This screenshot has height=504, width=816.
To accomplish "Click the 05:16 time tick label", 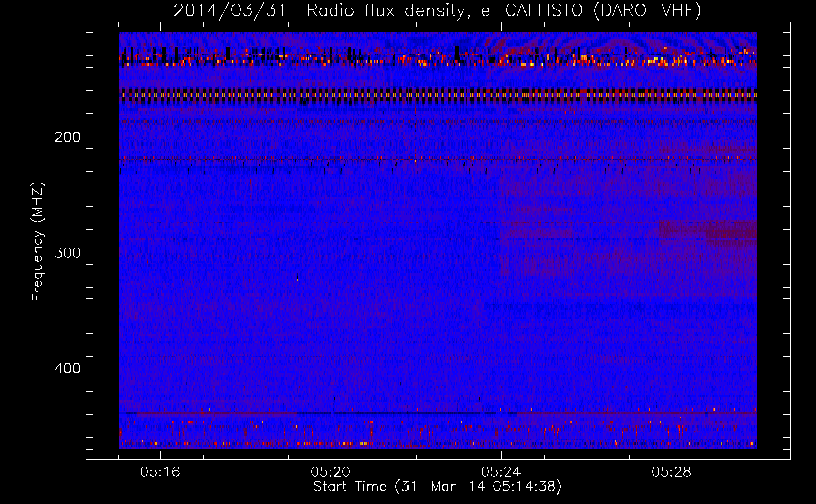I will coord(160,472).
